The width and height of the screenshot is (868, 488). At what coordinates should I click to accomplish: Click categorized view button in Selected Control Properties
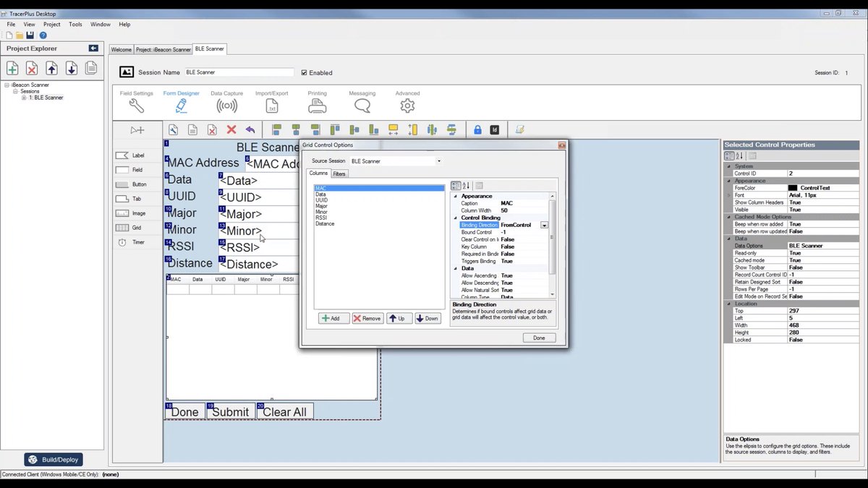729,155
